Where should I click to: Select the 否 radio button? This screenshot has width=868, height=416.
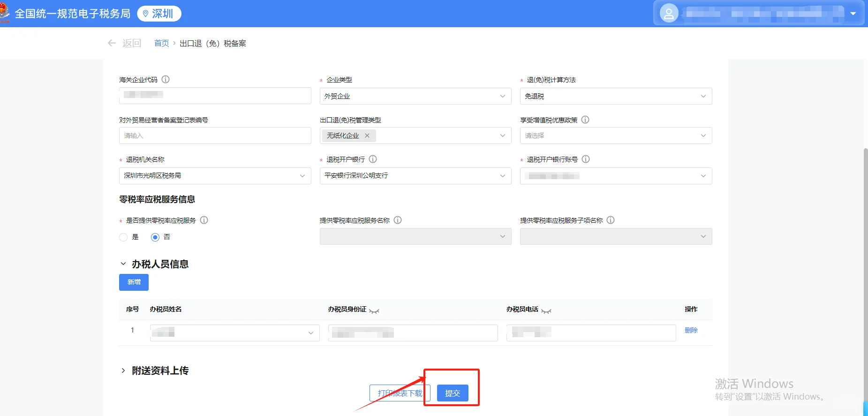click(155, 237)
